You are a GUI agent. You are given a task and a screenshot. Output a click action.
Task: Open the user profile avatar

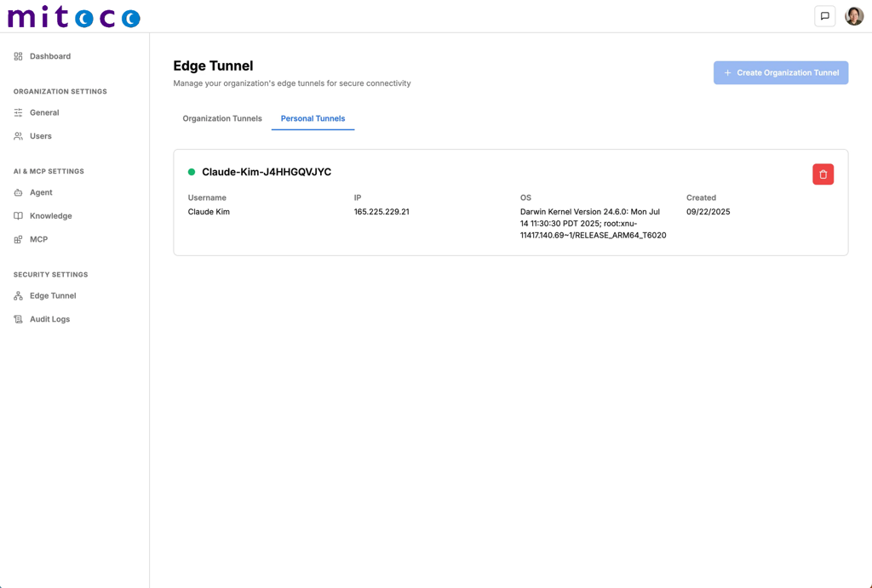click(854, 16)
